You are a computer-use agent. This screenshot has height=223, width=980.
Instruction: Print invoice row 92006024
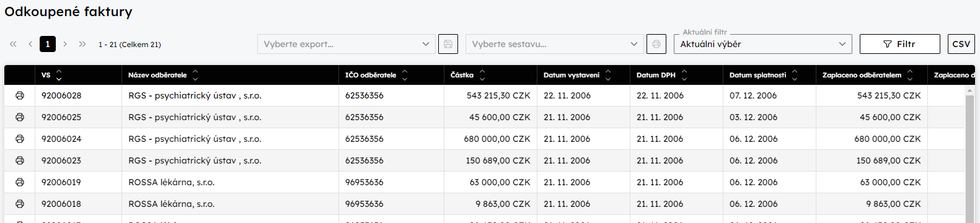(x=20, y=139)
